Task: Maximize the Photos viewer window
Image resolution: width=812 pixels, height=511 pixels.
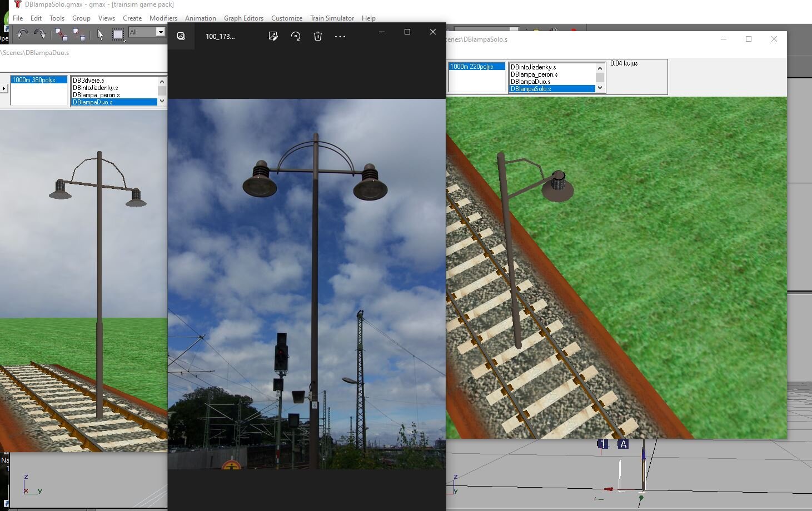Action: [407, 32]
